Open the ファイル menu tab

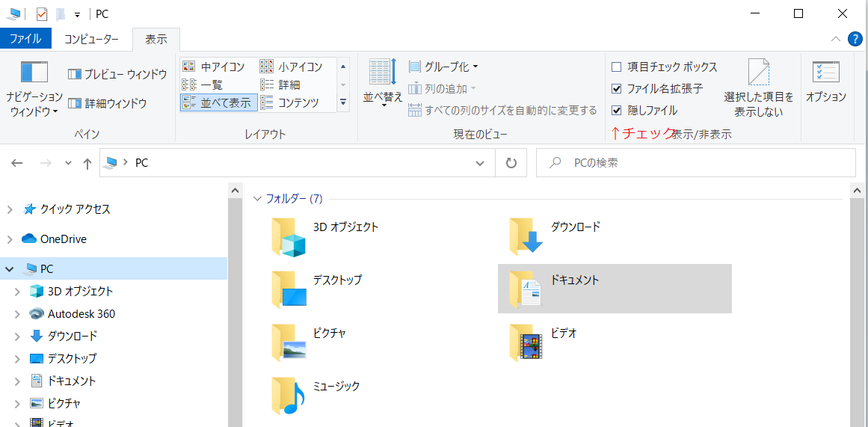pyautogui.click(x=25, y=39)
